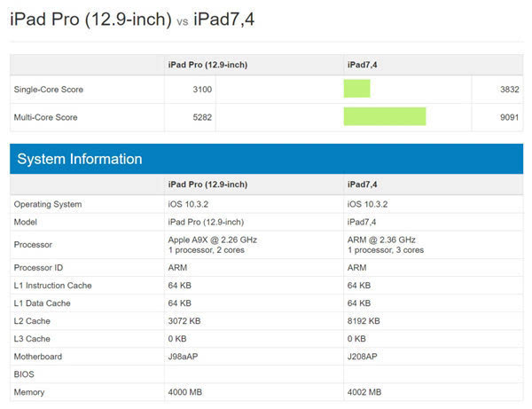Click the iPad Pro (12.9-inch) page title
This screenshot has width=532, height=409.
91,19
